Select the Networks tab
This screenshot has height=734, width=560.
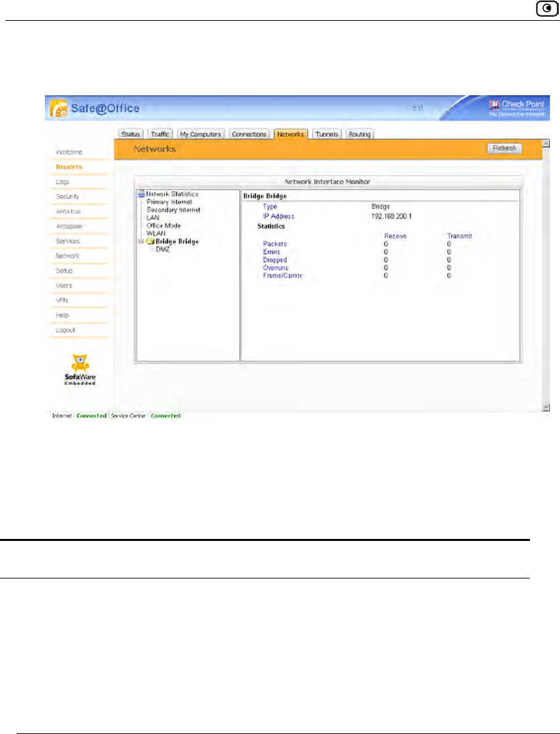291,134
